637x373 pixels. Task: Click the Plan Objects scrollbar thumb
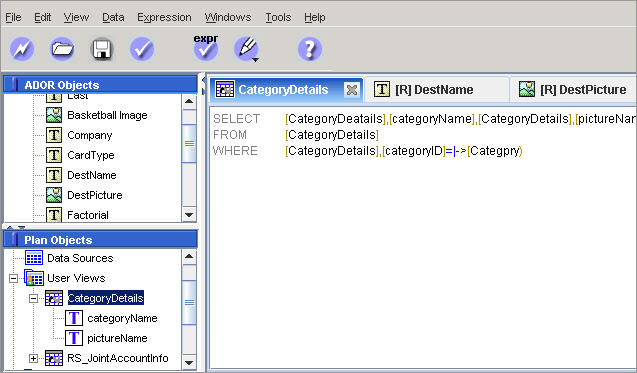[x=189, y=302]
